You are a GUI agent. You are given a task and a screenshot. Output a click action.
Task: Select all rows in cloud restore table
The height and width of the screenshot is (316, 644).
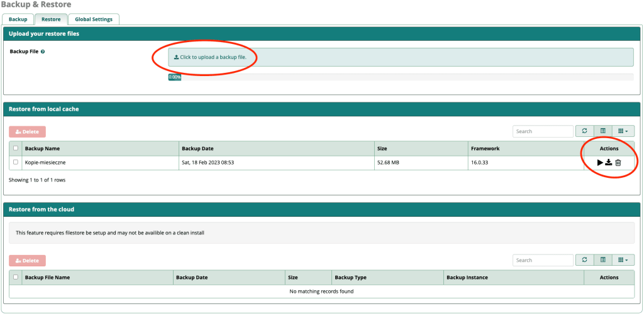tap(16, 277)
